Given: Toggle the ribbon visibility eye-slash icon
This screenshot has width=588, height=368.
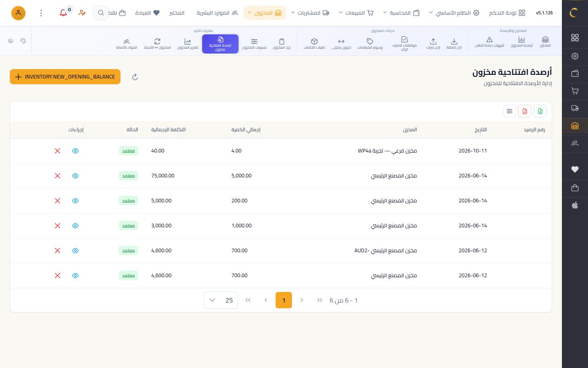Looking at the screenshot, I should tap(11, 41).
